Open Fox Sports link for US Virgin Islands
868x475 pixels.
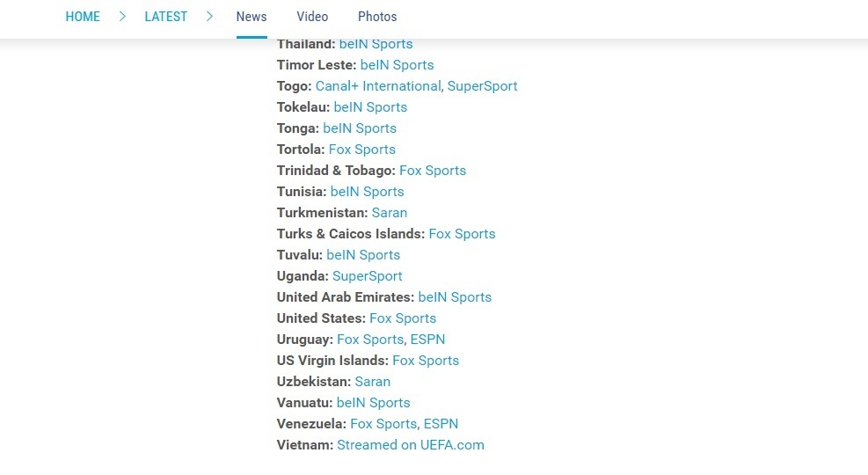coord(426,361)
